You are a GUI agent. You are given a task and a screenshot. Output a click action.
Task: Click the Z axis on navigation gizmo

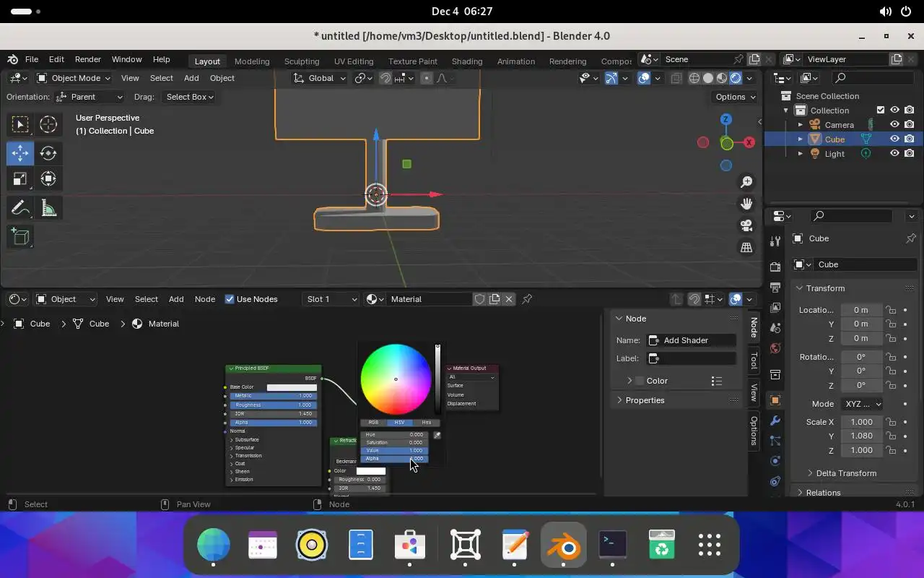pos(726,119)
